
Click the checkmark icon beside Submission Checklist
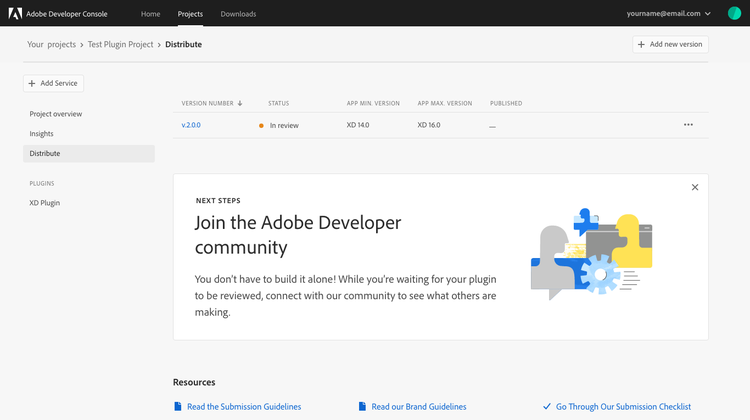click(x=547, y=406)
